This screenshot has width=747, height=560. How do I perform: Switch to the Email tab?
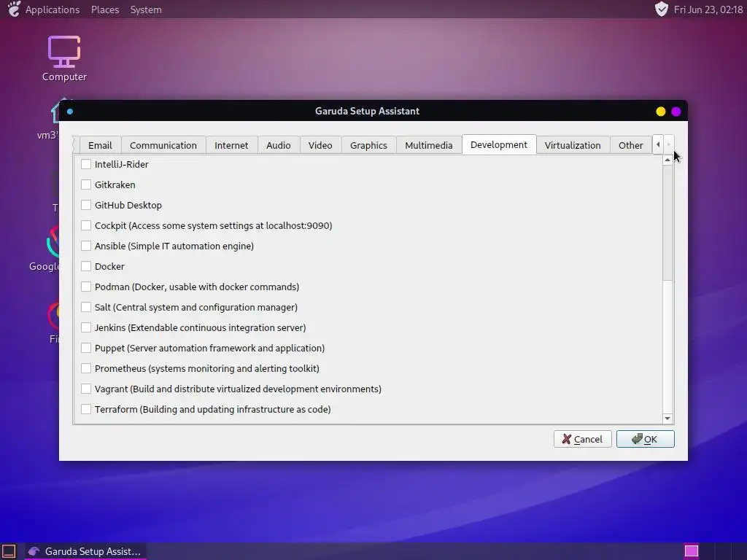[100, 145]
